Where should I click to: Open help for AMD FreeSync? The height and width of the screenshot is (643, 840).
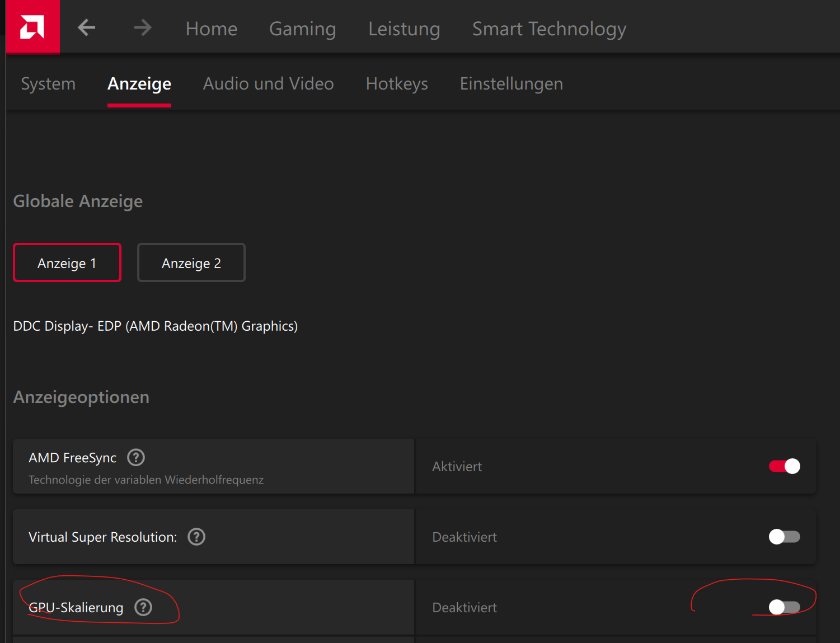point(136,458)
